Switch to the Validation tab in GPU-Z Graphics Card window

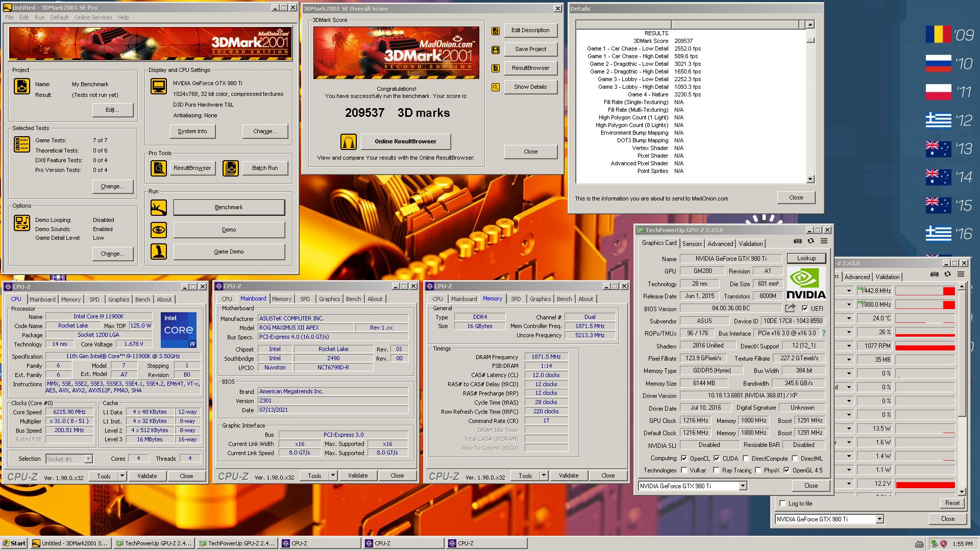pyautogui.click(x=751, y=244)
